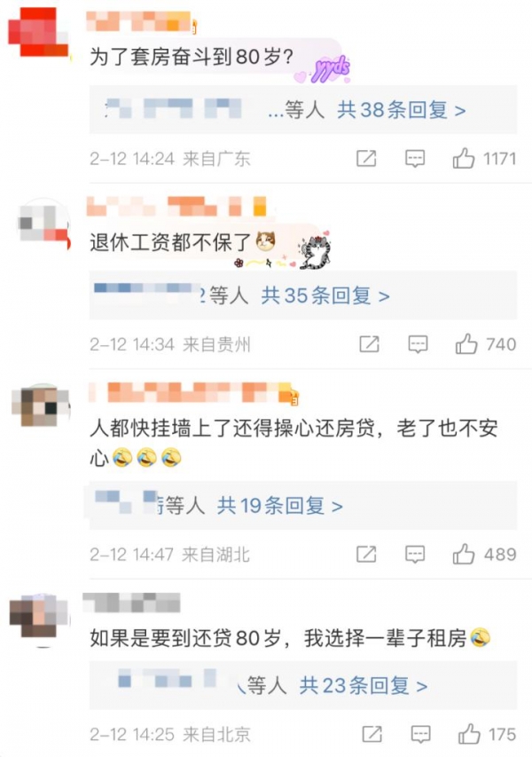Image resolution: width=532 pixels, height=757 pixels.
Task: Open the comment text 为了套房奋斗到80岁?
Action: click(192, 58)
